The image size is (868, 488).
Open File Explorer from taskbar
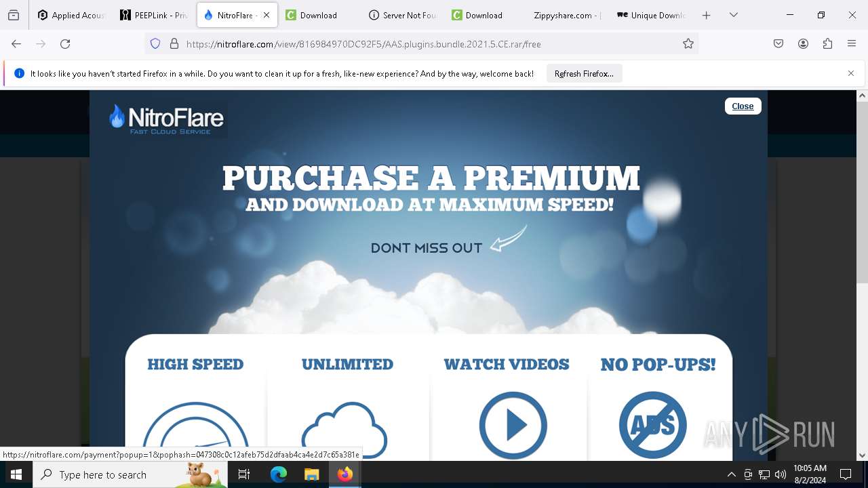point(311,474)
